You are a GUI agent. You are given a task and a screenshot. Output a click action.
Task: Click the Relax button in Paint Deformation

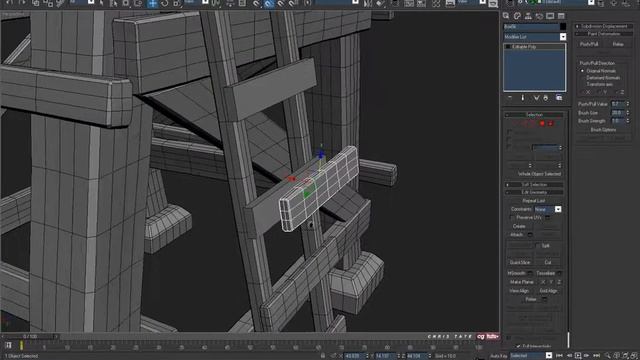(618, 44)
